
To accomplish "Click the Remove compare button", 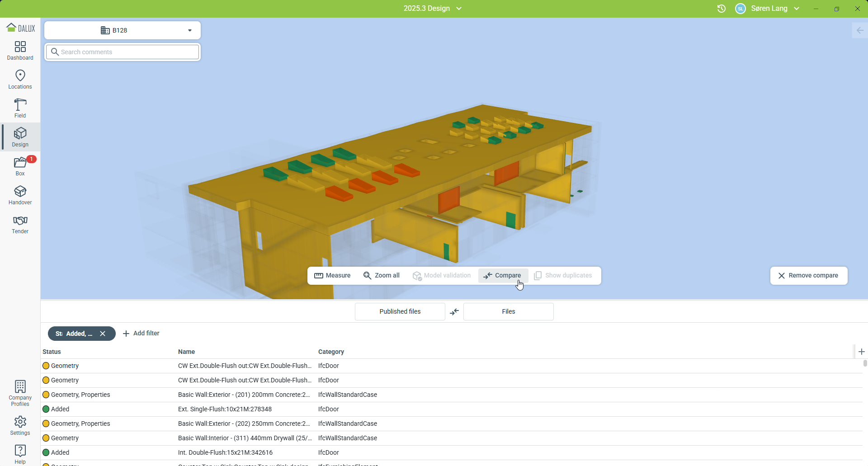I will pyautogui.click(x=808, y=276).
